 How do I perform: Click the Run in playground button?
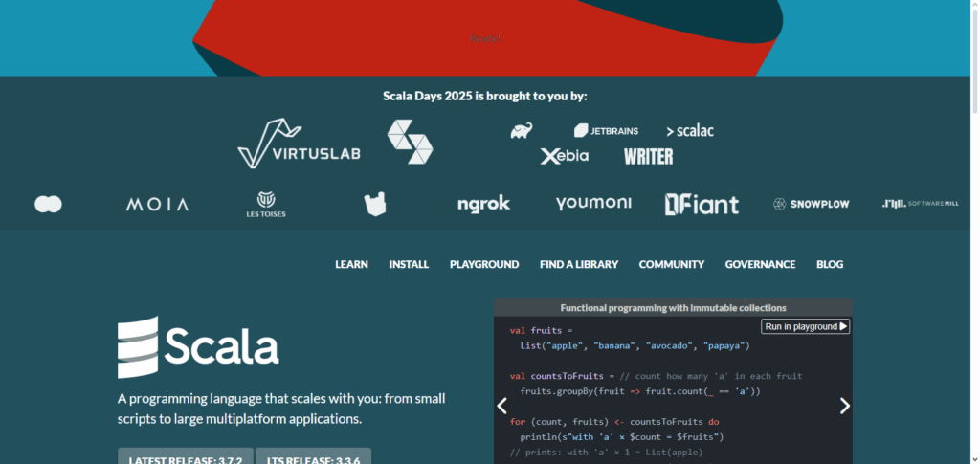[806, 326]
